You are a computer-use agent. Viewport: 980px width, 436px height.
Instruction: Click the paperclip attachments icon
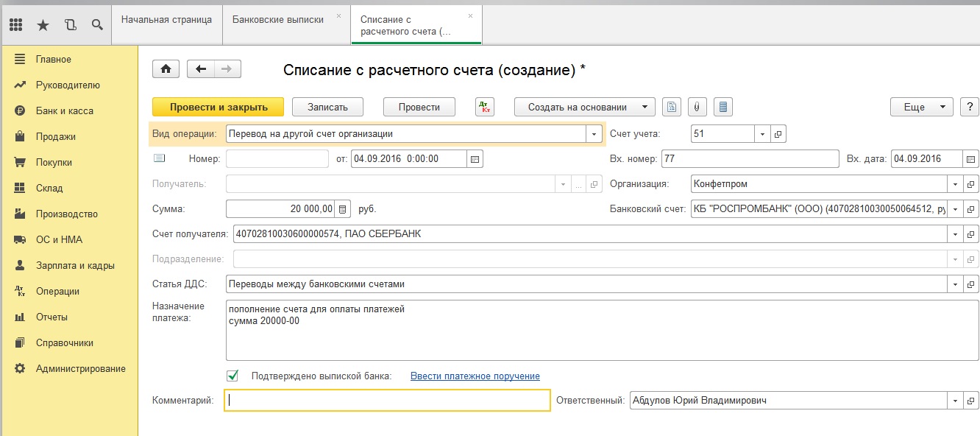click(x=696, y=107)
